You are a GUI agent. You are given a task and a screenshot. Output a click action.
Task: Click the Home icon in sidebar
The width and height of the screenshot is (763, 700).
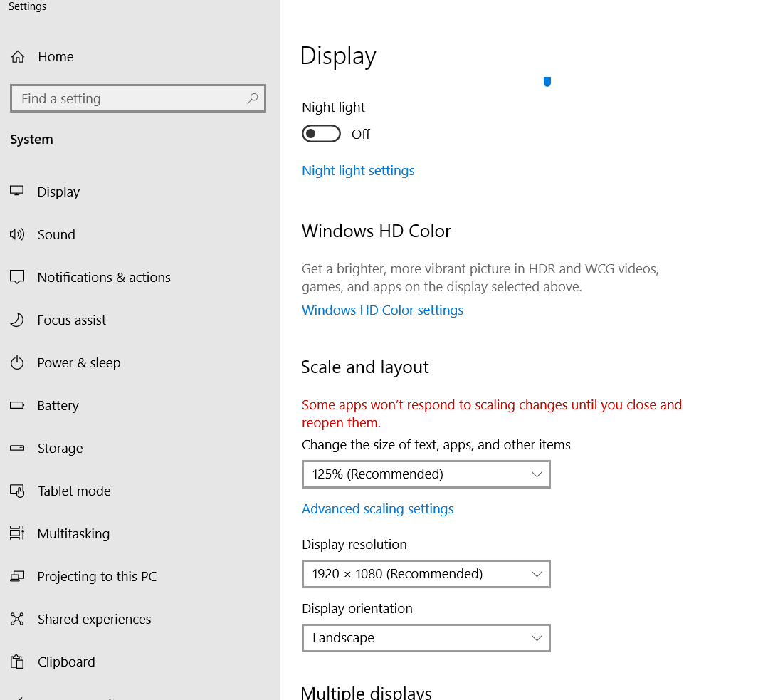click(18, 57)
